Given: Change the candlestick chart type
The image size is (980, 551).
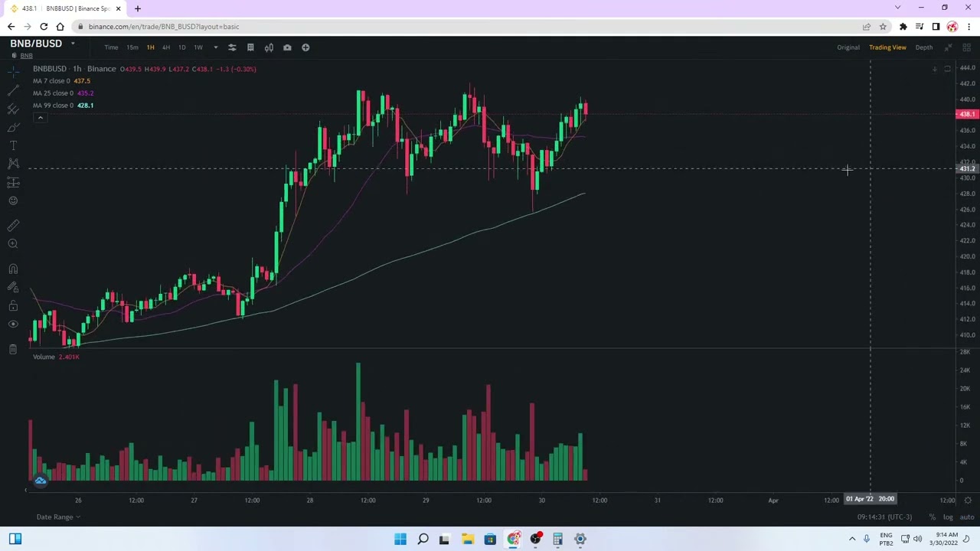Looking at the screenshot, I should [x=269, y=47].
